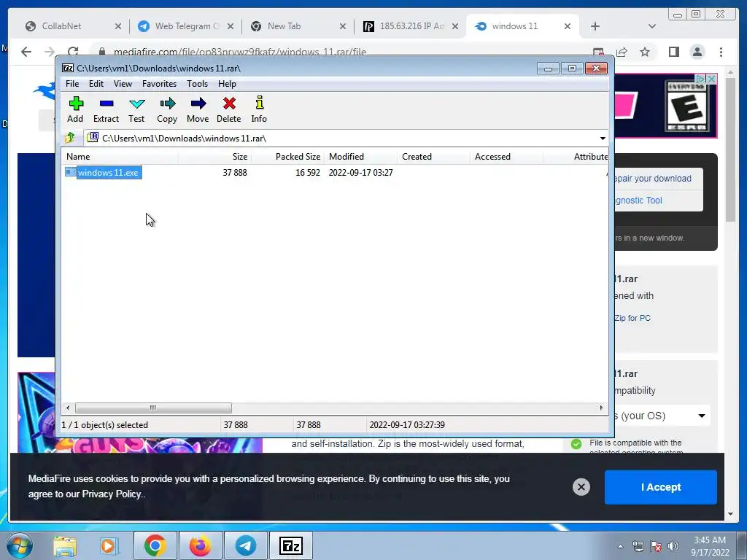
Task: Show hidden tray icons arrow
Action: click(x=620, y=546)
